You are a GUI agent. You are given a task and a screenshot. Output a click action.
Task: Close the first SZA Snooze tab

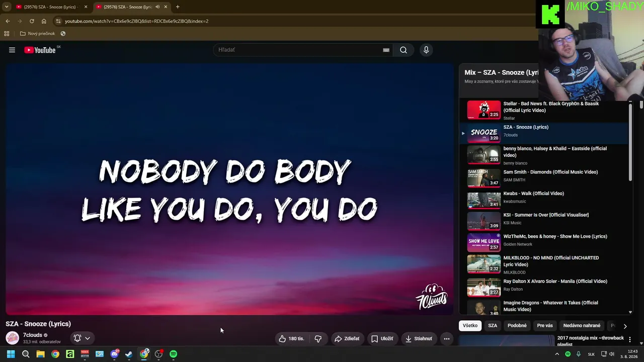[86, 7]
